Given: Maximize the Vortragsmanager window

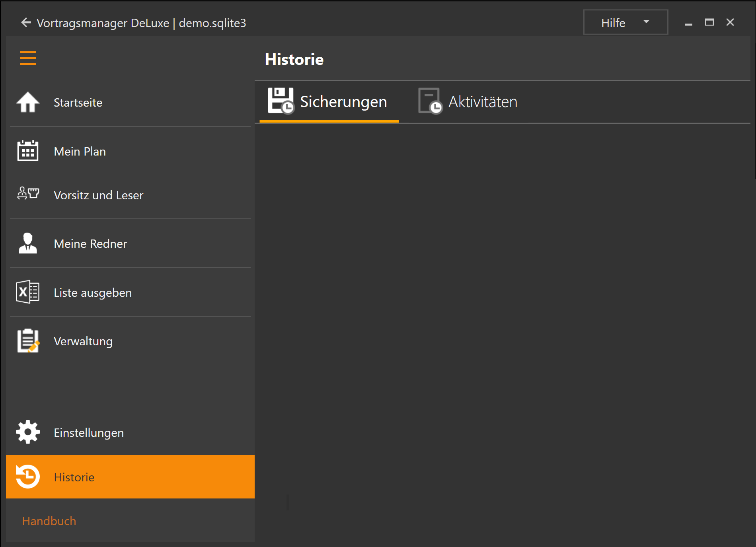Looking at the screenshot, I should click(x=709, y=22).
